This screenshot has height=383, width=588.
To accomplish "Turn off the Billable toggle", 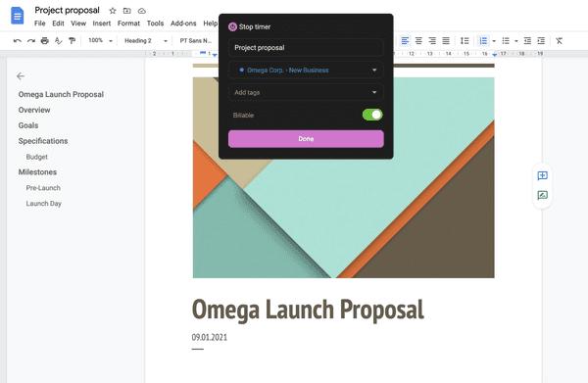I will [372, 115].
